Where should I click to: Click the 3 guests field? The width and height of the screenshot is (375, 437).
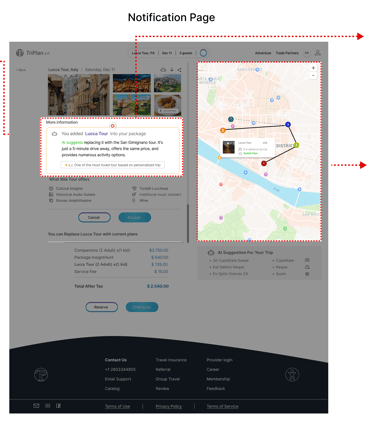pos(186,53)
